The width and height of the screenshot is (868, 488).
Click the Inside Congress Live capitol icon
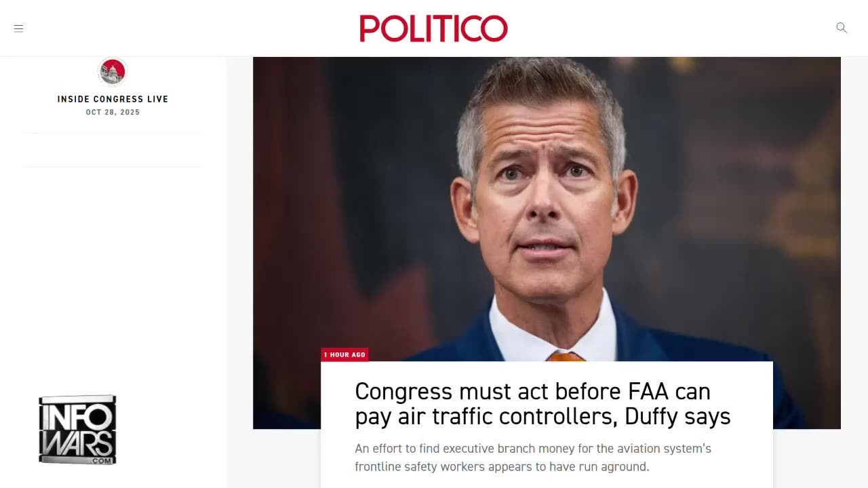click(113, 72)
